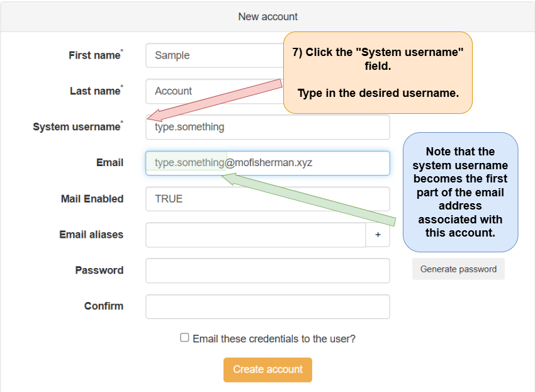535x392 pixels.
Task: Click the Mail Enabled TRUE field
Action: click(x=267, y=199)
